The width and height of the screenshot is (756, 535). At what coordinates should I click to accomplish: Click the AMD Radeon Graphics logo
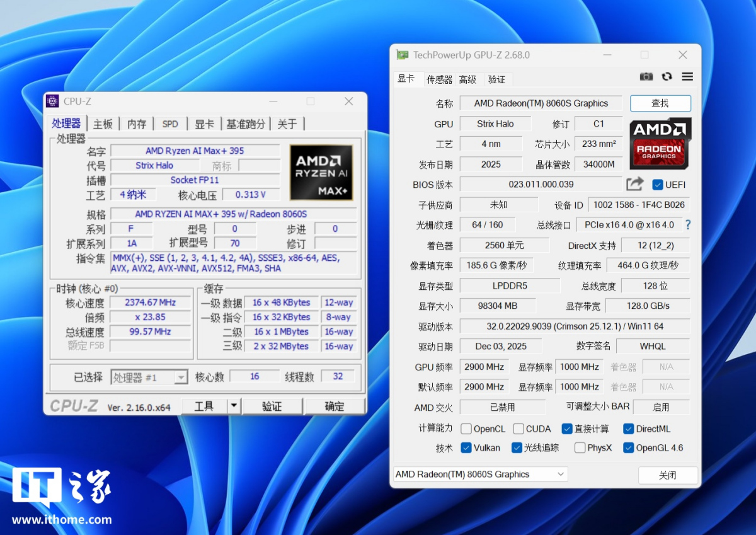pyautogui.click(x=660, y=143)
